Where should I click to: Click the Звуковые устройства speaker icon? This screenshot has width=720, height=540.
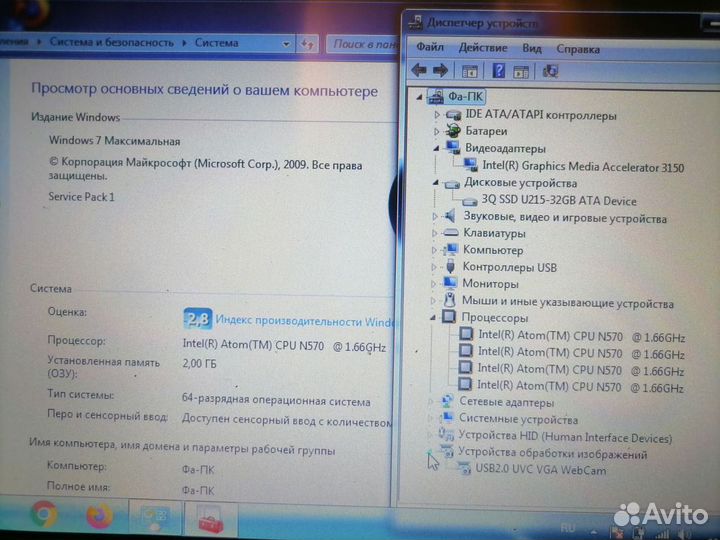(x=450, y=216)
